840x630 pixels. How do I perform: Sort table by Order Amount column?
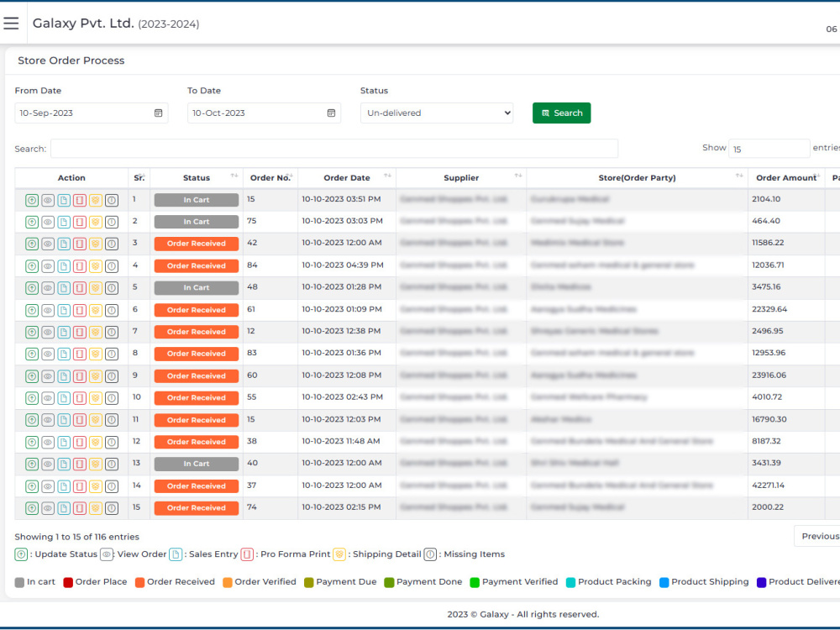[x=786, y=178]
